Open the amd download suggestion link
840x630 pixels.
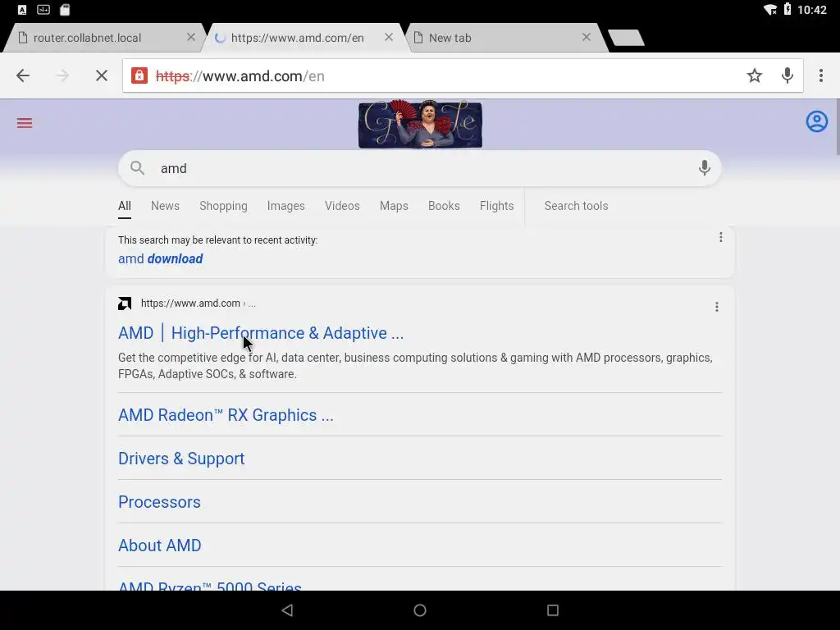pyautogui.click(x=160, y=258)
